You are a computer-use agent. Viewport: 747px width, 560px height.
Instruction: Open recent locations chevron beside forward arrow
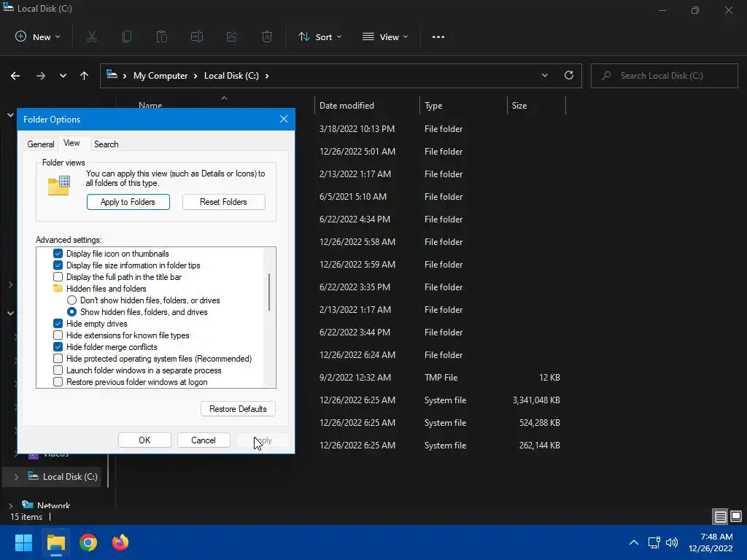click(x=63, y=76)
